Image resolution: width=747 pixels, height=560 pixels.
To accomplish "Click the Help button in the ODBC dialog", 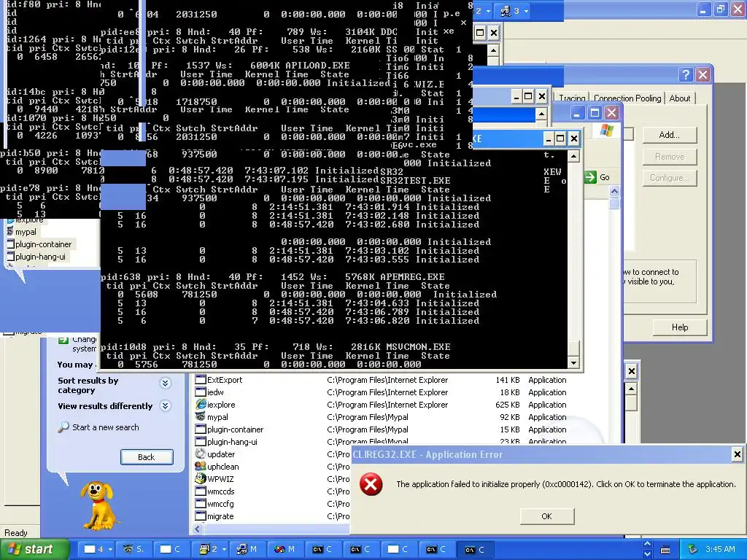I will pyautogui.click(x=680, y=327).
